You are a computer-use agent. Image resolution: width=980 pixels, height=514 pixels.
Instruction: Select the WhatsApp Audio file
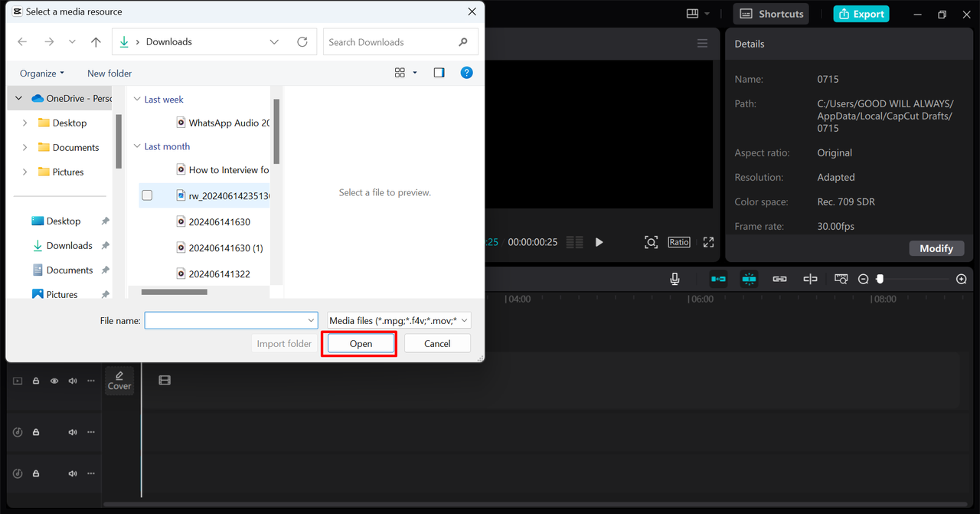coord(223,123)
